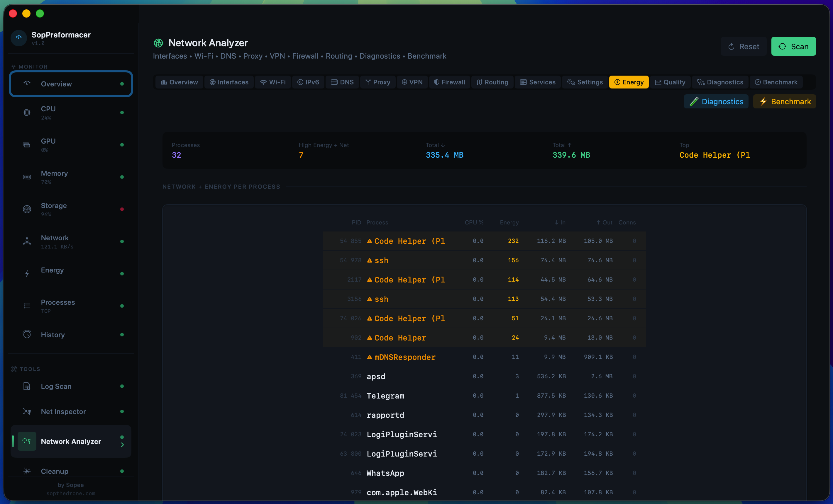Expand the Network Analyzer submenu chevron
Viewport: 833px width, 504px height.
point(122,445)
